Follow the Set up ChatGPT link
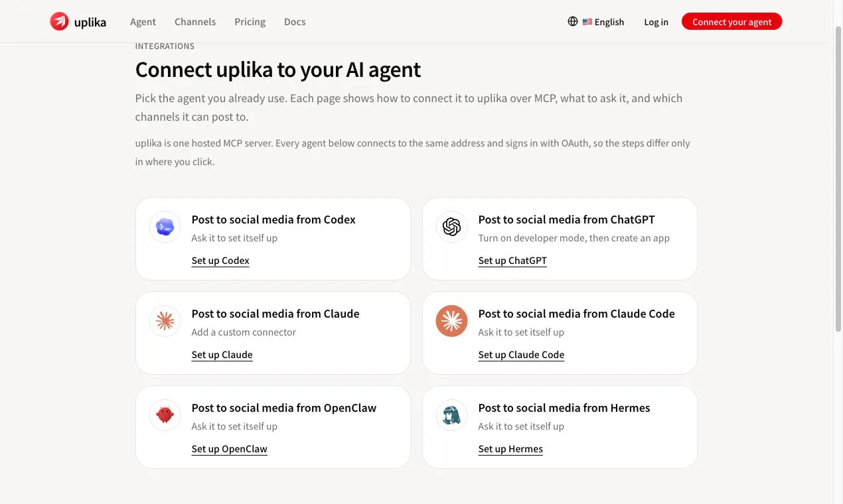This screenshot has height=504, width=843. 512,261
